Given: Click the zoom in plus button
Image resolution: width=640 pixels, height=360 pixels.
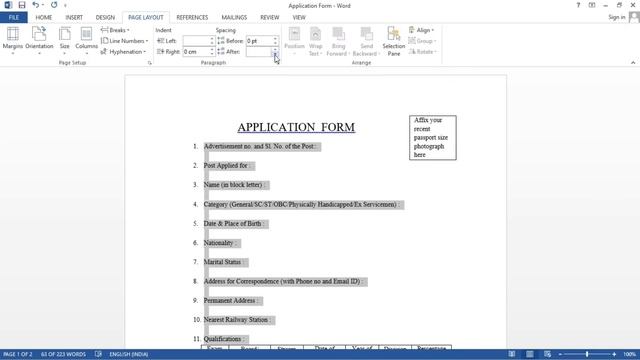Looking at the screenshot, I should [614, 354].
